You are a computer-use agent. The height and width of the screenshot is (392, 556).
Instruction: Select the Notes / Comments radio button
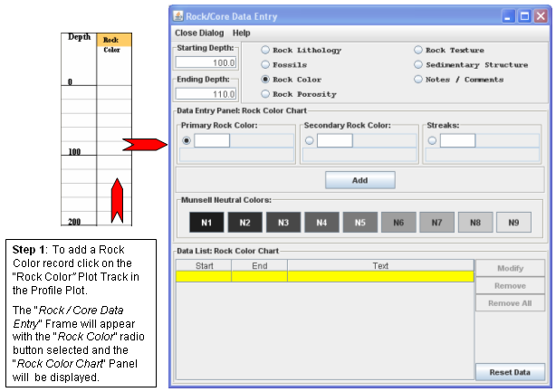click(x=418, y=80)
